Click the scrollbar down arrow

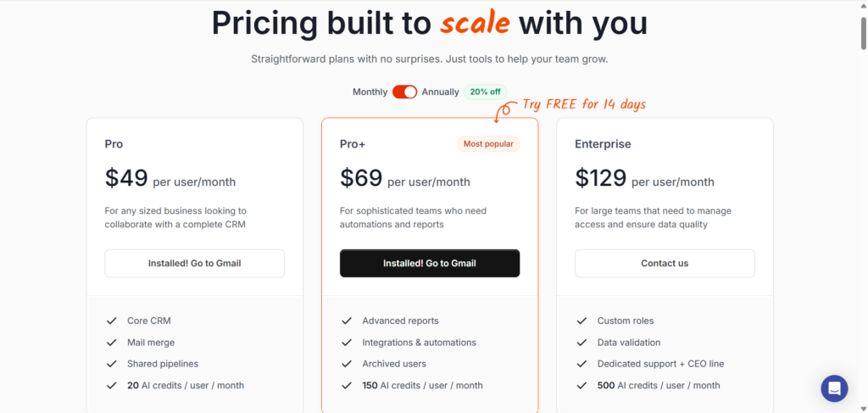(863, 409)
